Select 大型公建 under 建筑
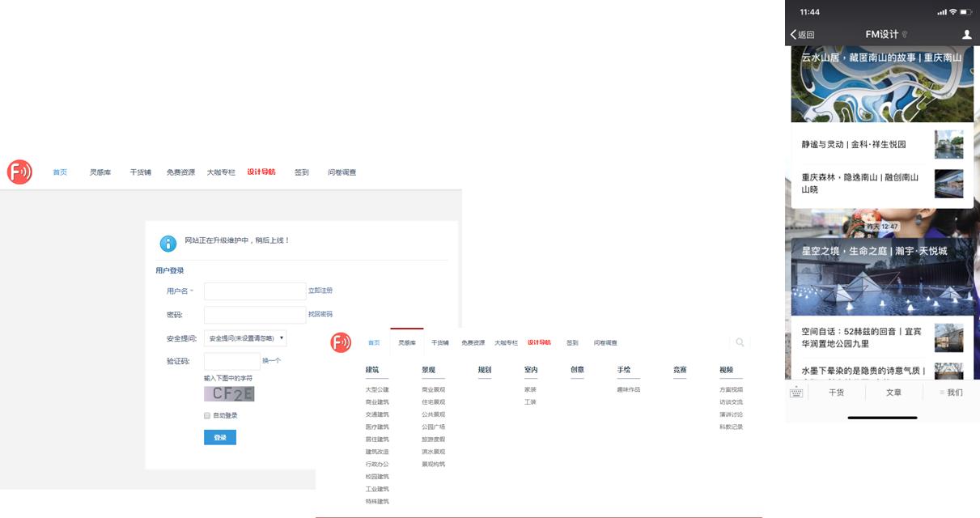 point(377,389)
